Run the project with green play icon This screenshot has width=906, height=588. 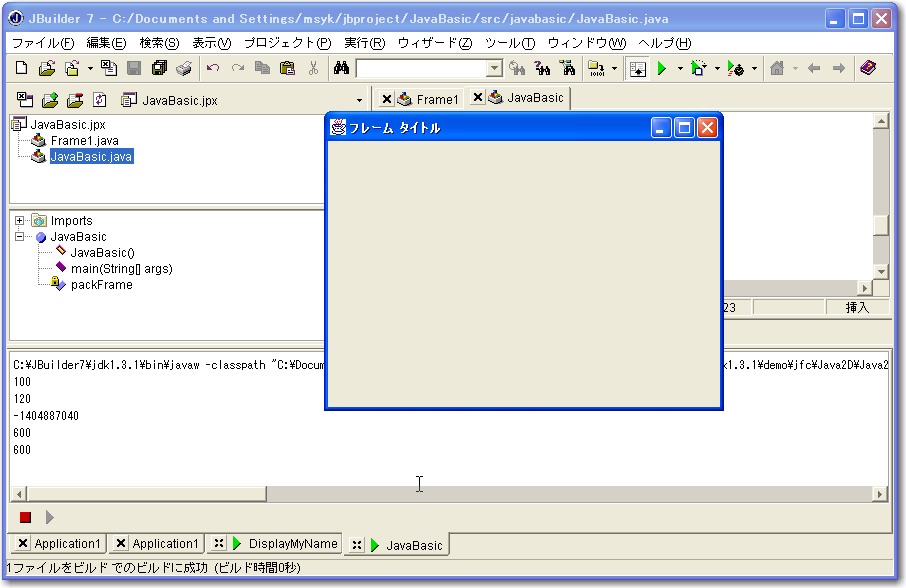click(x=661, y=68)
